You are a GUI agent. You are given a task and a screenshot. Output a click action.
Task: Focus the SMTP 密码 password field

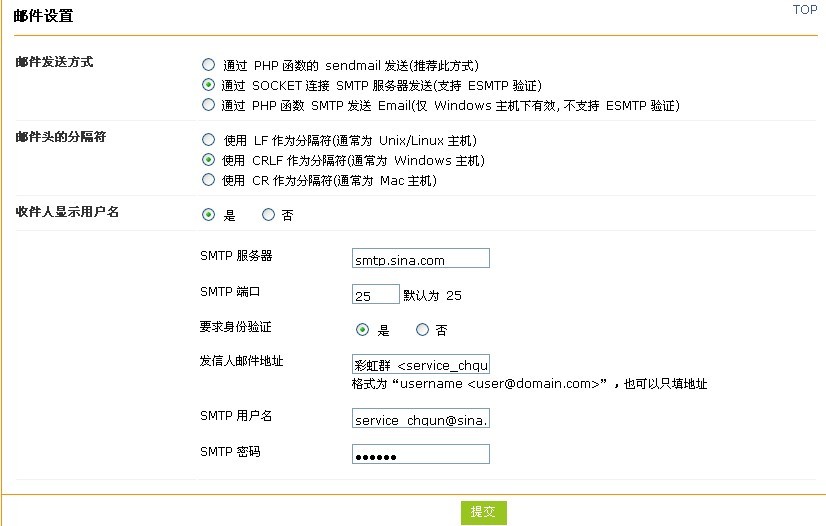421,454
